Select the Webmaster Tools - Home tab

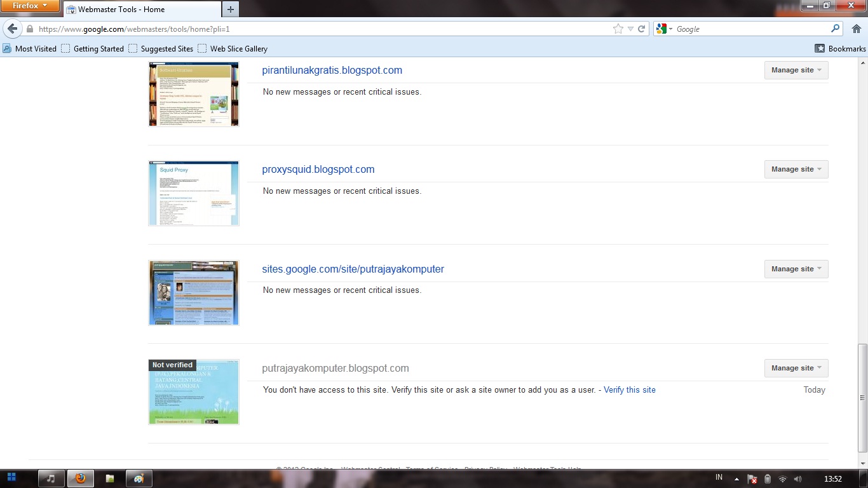(x=141, y=10)
